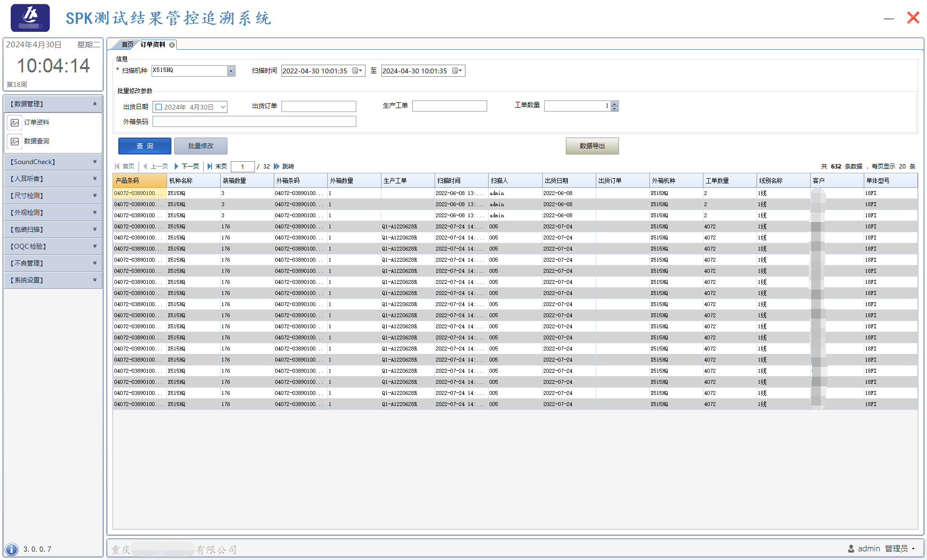Screen dimensions: 927x560
Task: Open the admin 管理员 user dropdown
Action: coord(913,549)
